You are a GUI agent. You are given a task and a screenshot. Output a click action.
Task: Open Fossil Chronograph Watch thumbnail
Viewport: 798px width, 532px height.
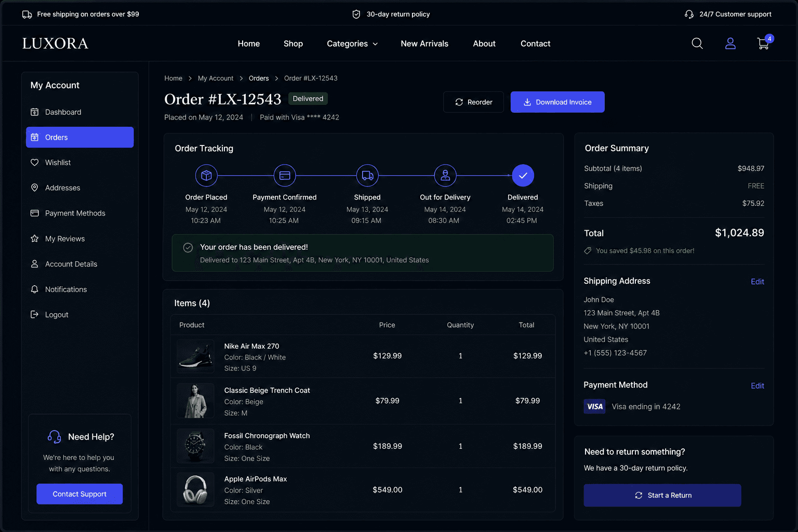click(x=195, y=446)
